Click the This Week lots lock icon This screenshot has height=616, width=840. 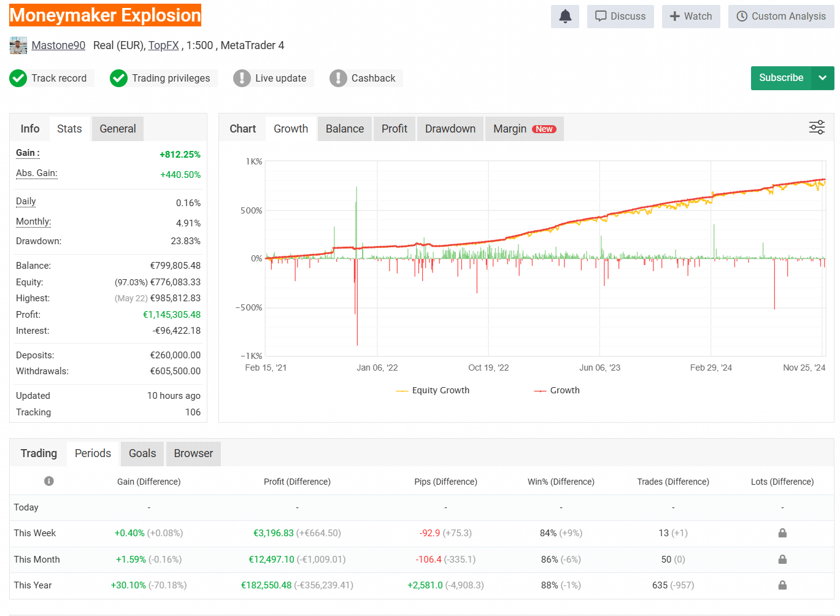tap(782, 533)
